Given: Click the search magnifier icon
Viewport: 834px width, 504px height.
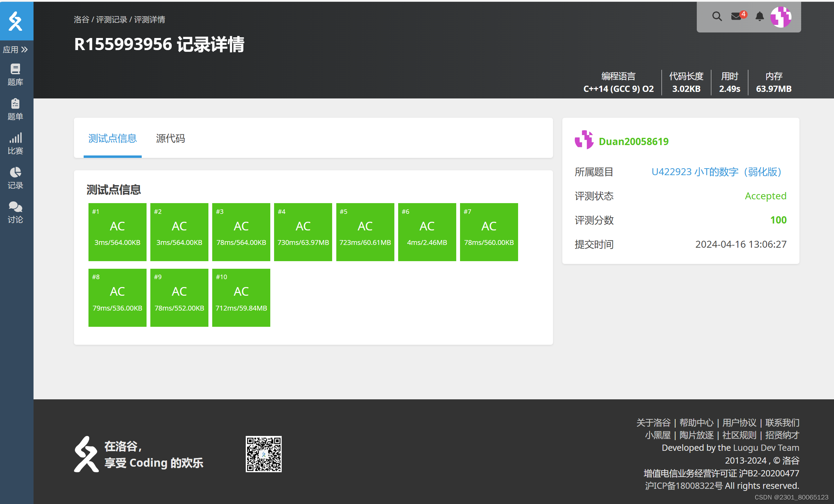Looking at the screenshot, I should pos(717,16).
